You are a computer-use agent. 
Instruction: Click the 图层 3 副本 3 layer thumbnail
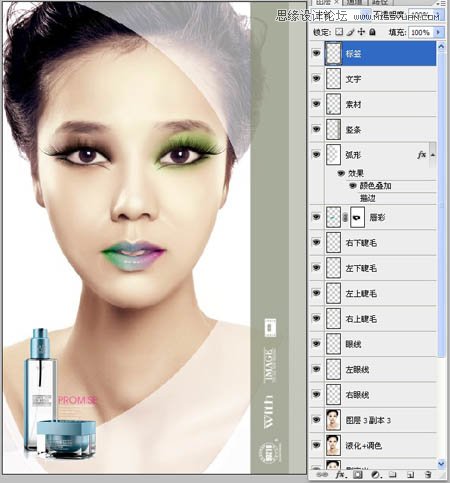333,420
